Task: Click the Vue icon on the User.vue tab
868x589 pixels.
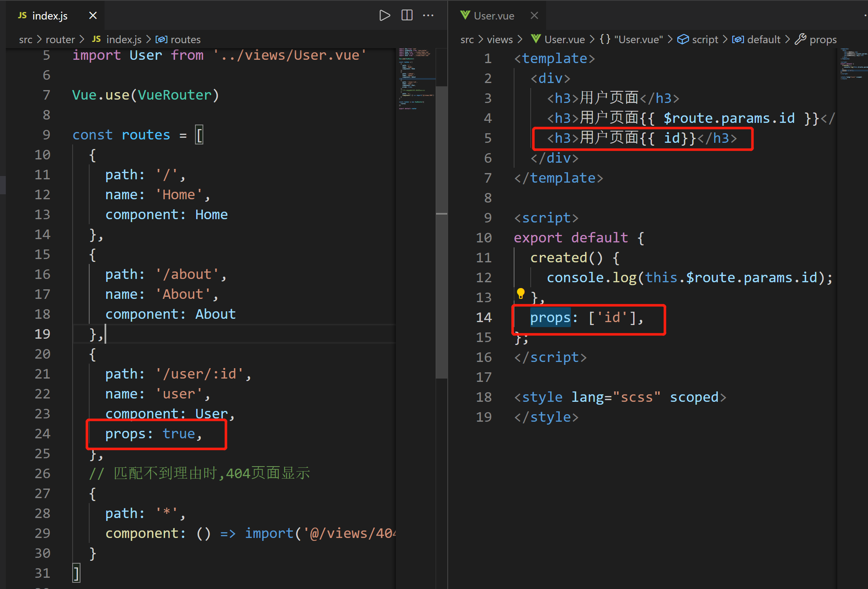Action: [x=465, y=15]
